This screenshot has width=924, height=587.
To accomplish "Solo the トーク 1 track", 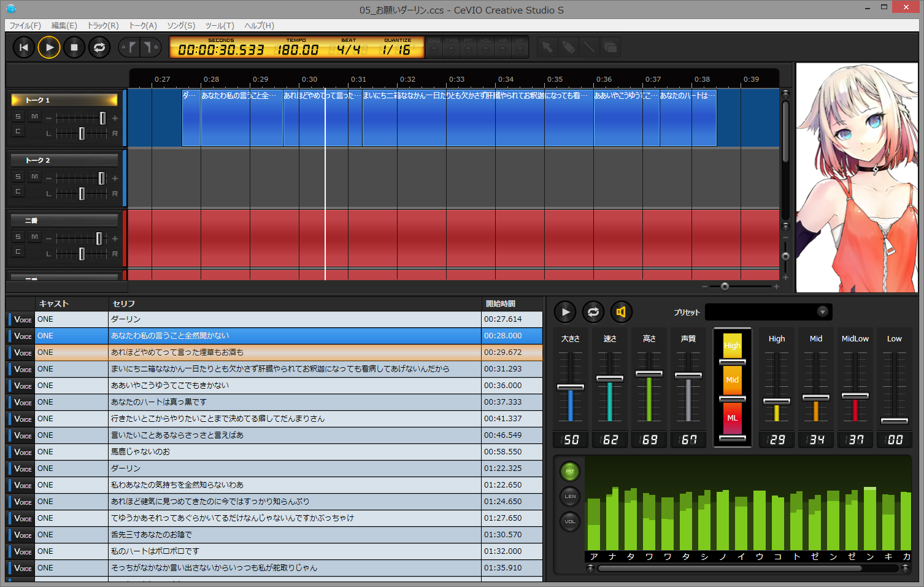I will tap(18, 117).
